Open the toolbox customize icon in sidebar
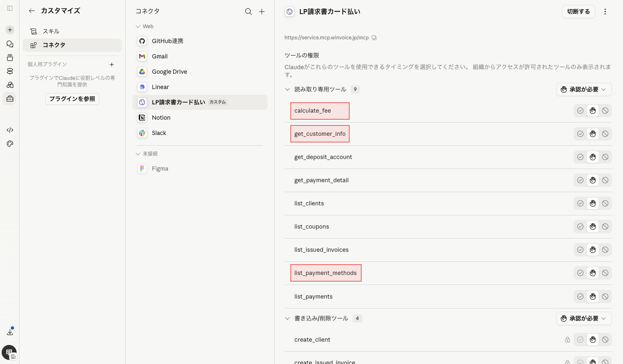623x364 pixels. (10, 99)
